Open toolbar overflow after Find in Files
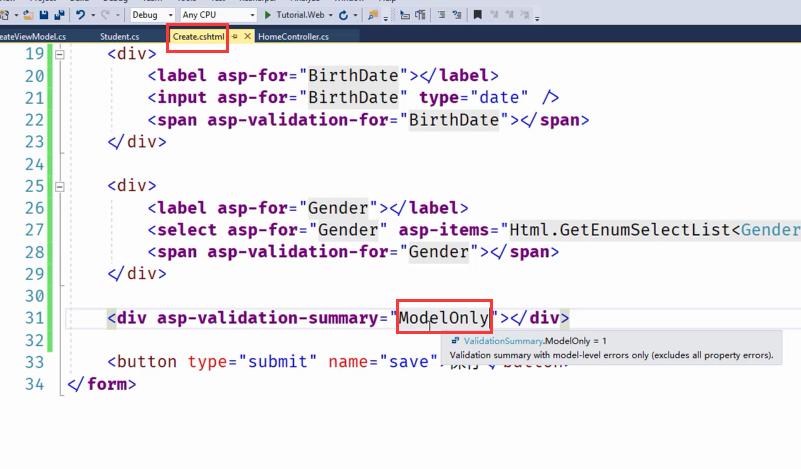801x469 pixels. coord(386,18)
